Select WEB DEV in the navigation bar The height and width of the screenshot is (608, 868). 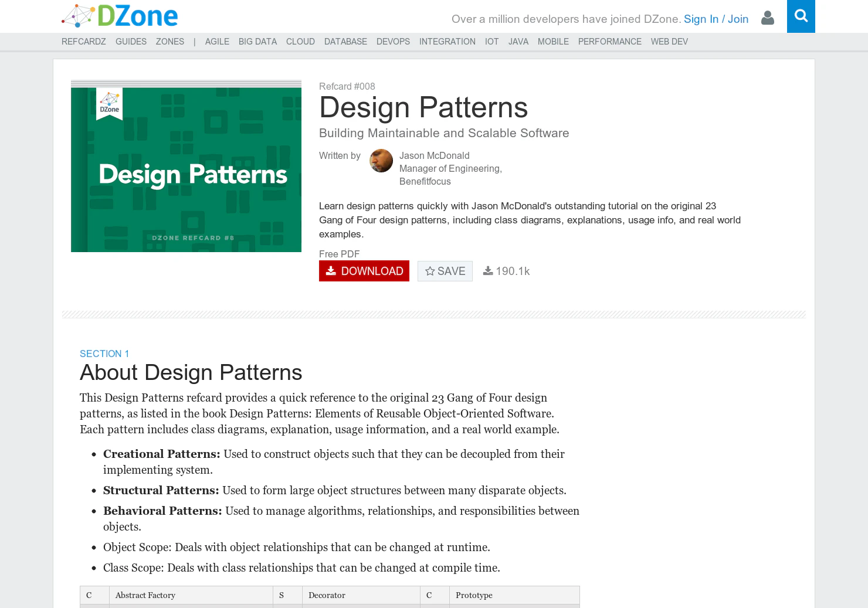[x=669, y=42]
